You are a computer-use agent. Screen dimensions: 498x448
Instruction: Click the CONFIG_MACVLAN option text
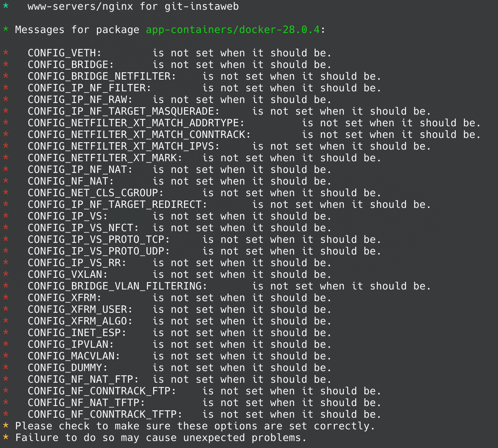pos(74,356)
